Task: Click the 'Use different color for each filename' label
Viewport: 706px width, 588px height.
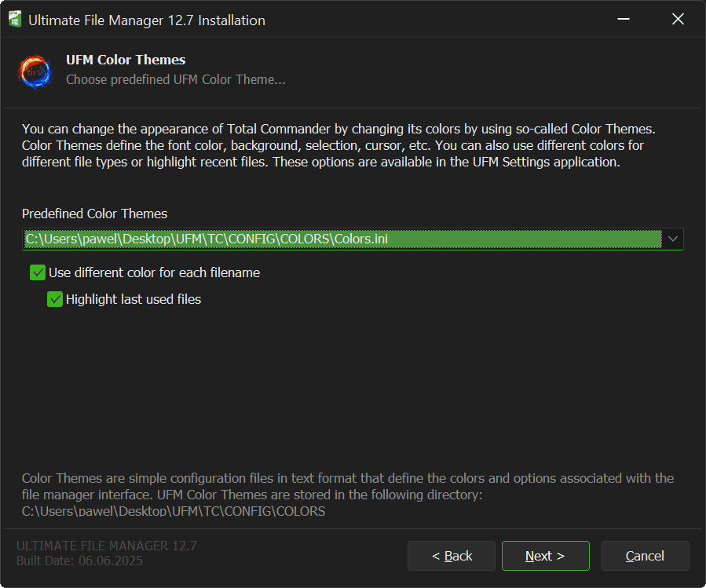Action: coord(154,272)
